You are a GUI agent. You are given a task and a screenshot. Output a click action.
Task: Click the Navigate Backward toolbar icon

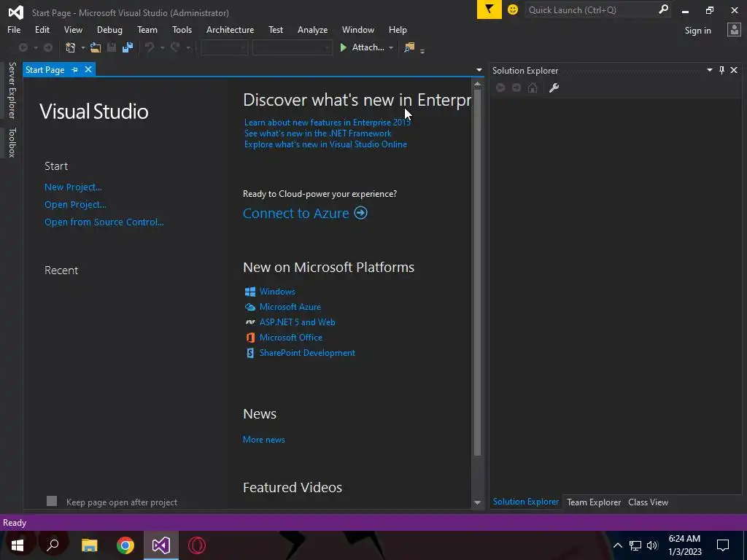[23, 47]
